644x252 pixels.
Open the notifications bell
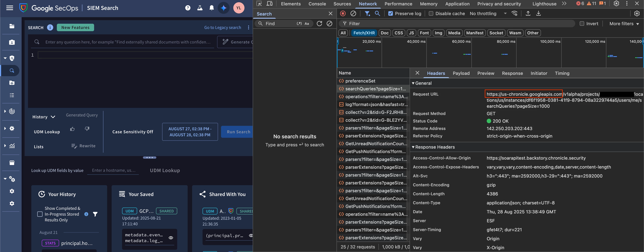point(212,8)
